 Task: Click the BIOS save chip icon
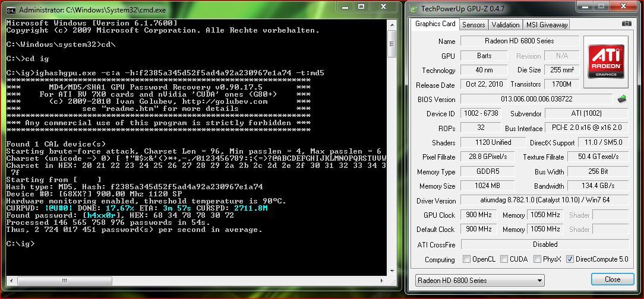tap(622, 99)
